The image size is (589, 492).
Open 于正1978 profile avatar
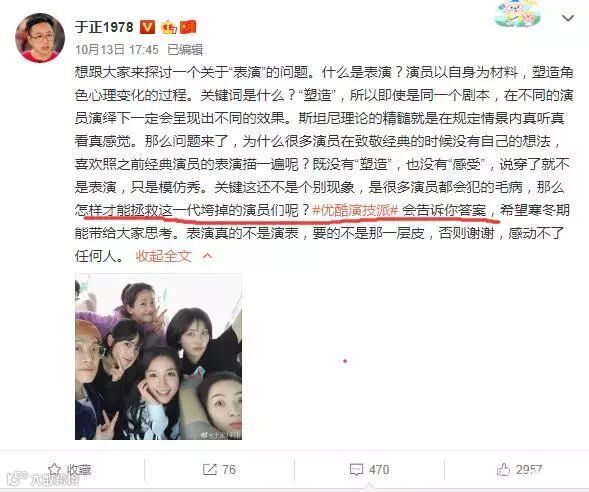point(40,38)
